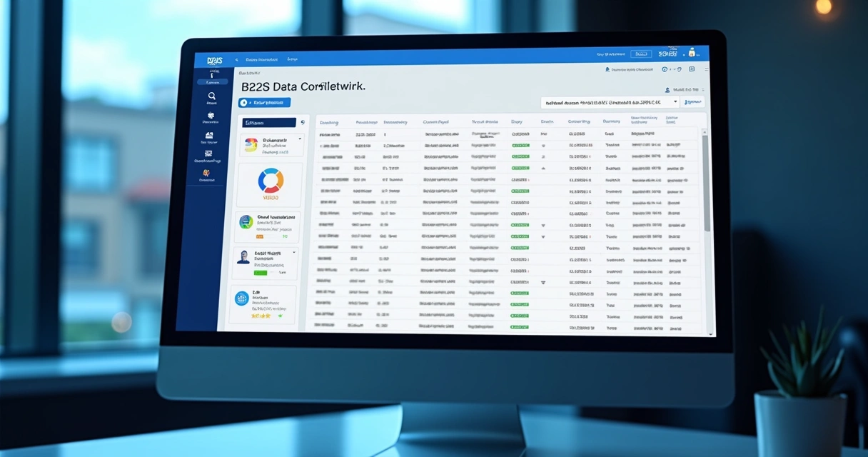Switch to the second top navigation menu item
This screenshot has height=457, width=868.
pyautogui.click(x=293, y=59)
